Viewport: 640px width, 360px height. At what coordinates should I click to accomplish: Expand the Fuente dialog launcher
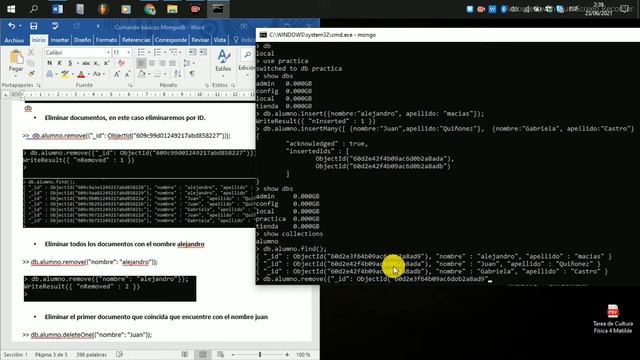pos(130,85)
